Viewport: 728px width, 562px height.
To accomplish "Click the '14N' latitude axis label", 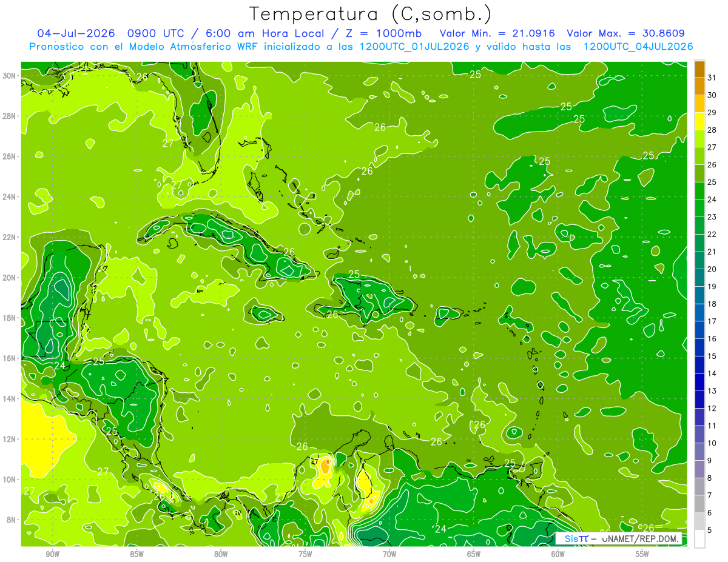I will click(x=10, y=399).
